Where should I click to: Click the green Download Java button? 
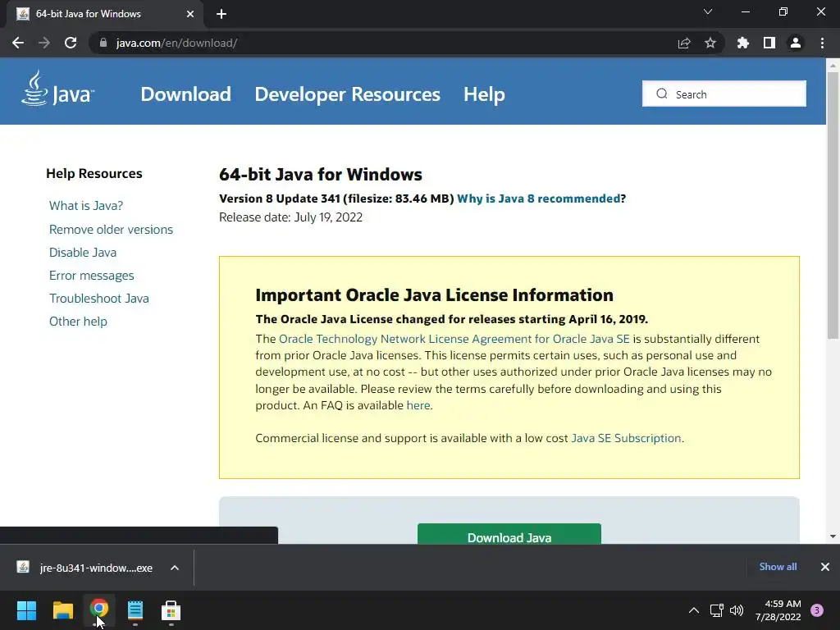click(x=509, y=534)
